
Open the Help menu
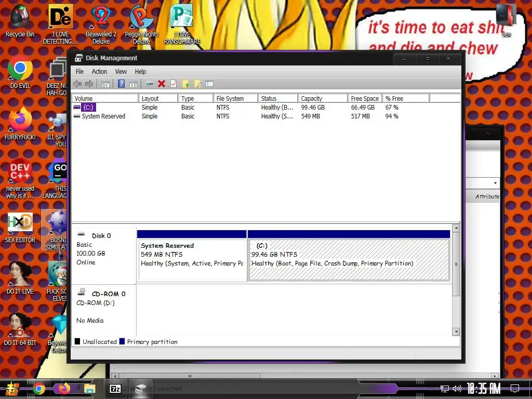click(x=140, y=72)
